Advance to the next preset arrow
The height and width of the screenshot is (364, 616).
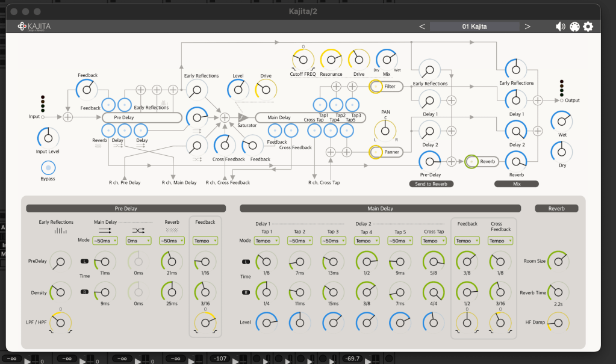pos(527,26)
